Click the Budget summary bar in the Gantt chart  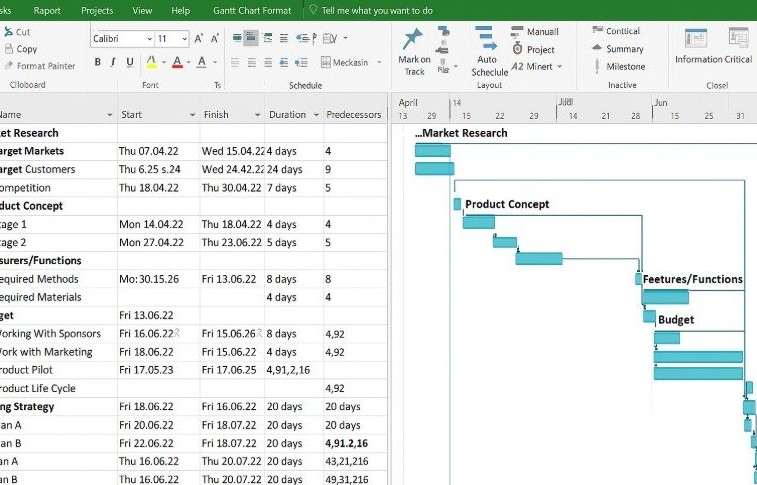649,317
